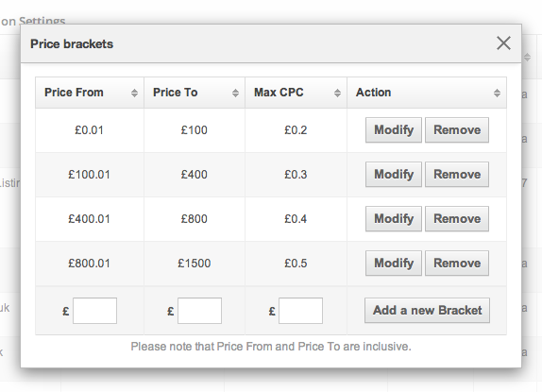This screenshot has width=542, height=392.
Task: Remove the £800.01 to £1500 bracket
Action: 457,263
